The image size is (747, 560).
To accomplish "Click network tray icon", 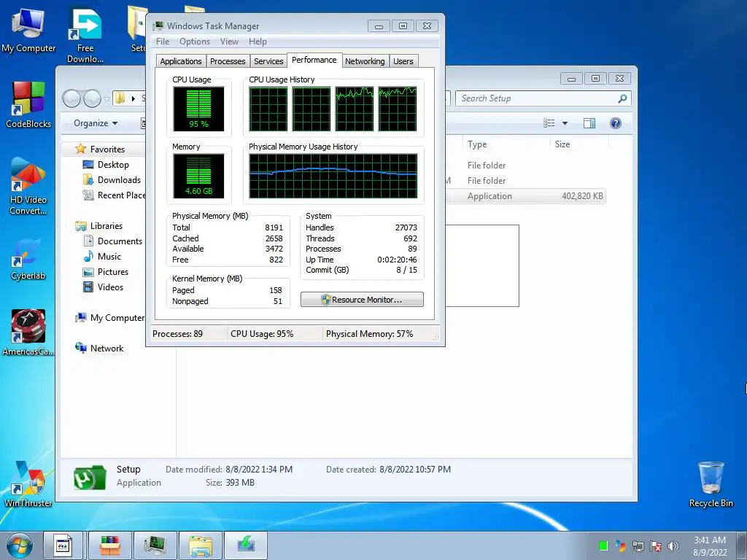I will coord(638,545).
